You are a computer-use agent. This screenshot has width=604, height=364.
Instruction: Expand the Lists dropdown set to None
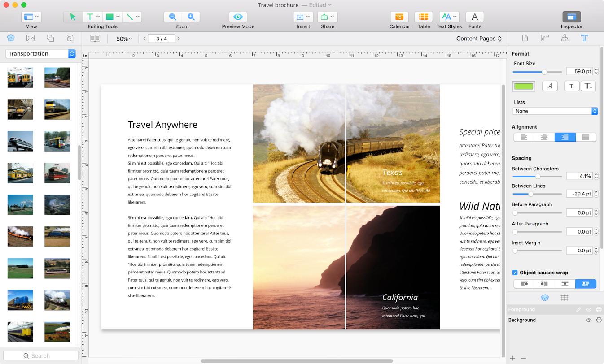coord(555,111)
